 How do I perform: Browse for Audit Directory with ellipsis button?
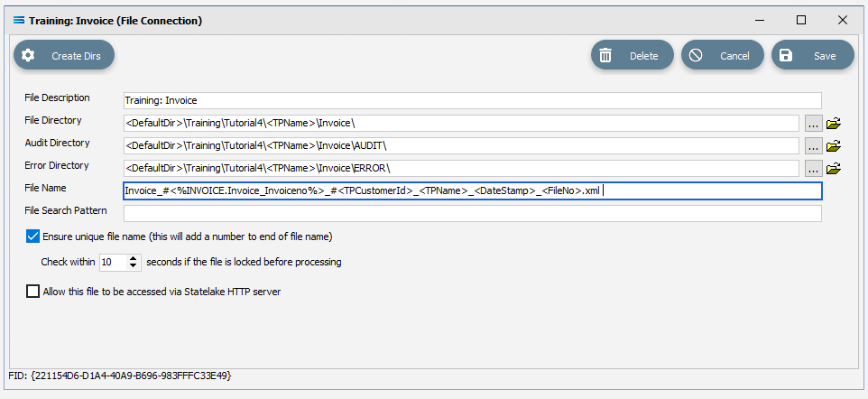coord(813,146)
